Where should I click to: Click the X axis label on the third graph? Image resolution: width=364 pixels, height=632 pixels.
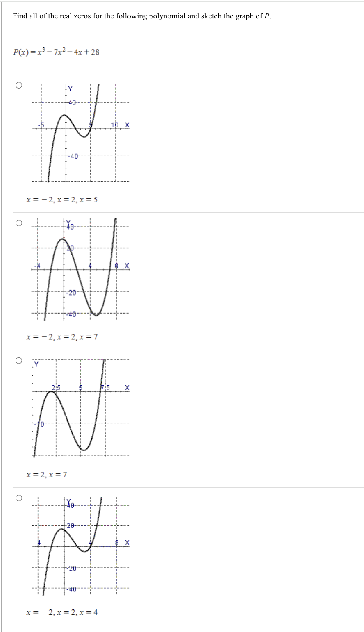(x=127, y=387)
